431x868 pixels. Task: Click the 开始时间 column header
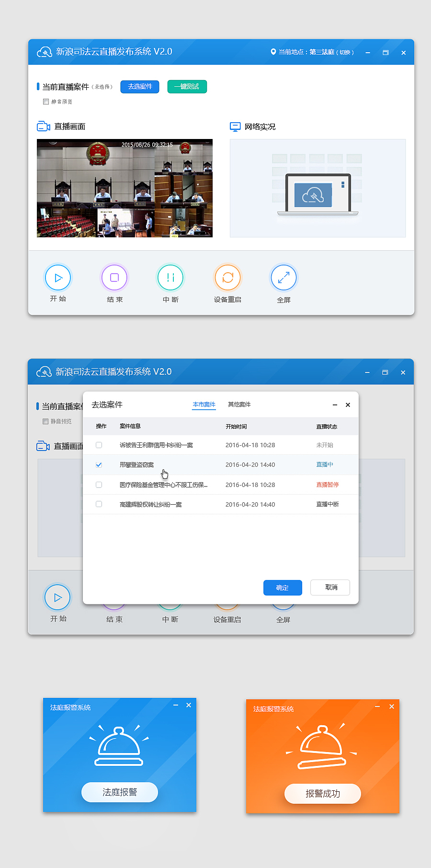[x=237, y=427]
